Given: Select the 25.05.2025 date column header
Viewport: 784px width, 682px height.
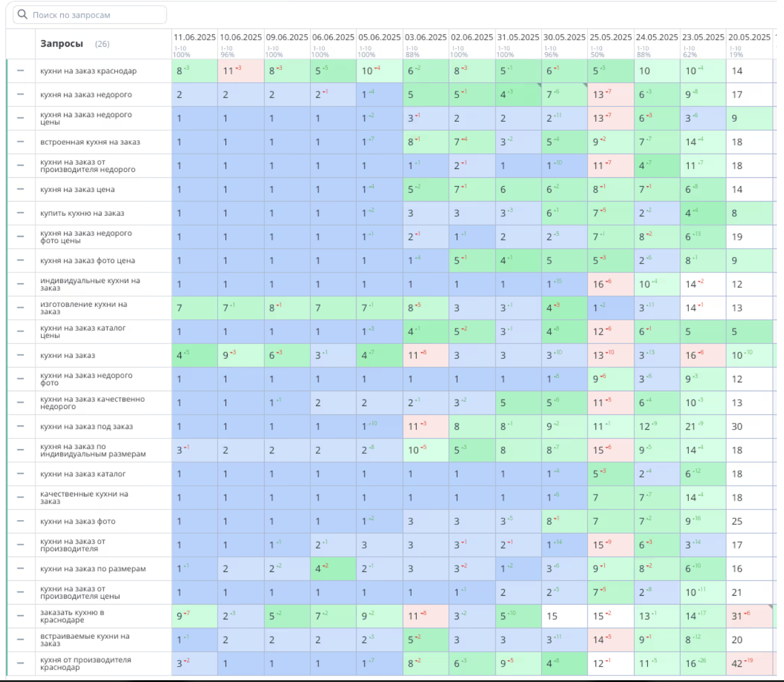Looking at the screenshot, I should [611, 37].
